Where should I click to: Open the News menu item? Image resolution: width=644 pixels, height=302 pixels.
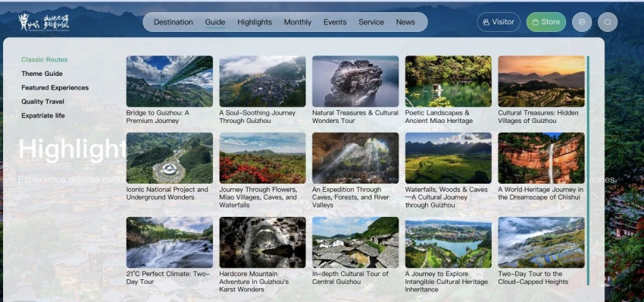click(x=405, y=22)
